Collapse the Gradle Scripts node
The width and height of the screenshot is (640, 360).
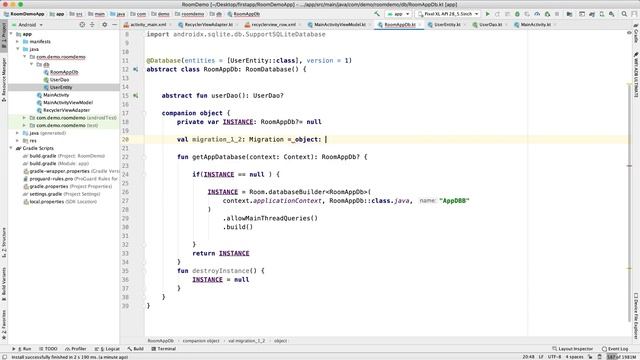[11, 148]
